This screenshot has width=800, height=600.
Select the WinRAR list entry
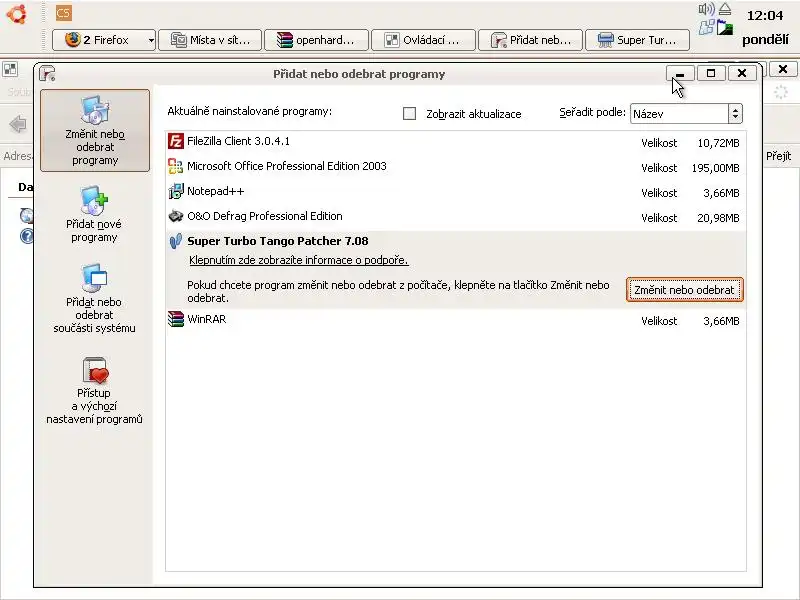tap(456, 320)
